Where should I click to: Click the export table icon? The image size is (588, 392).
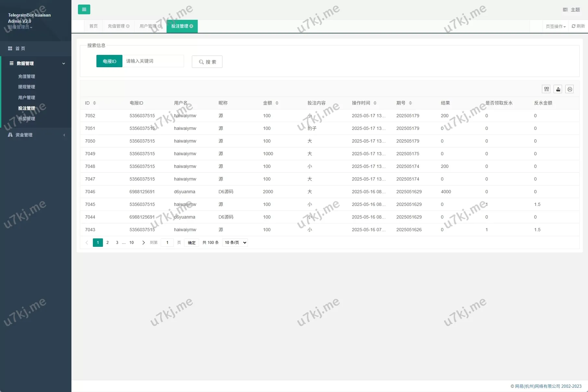pyautogui.click(x=558, y=89)
